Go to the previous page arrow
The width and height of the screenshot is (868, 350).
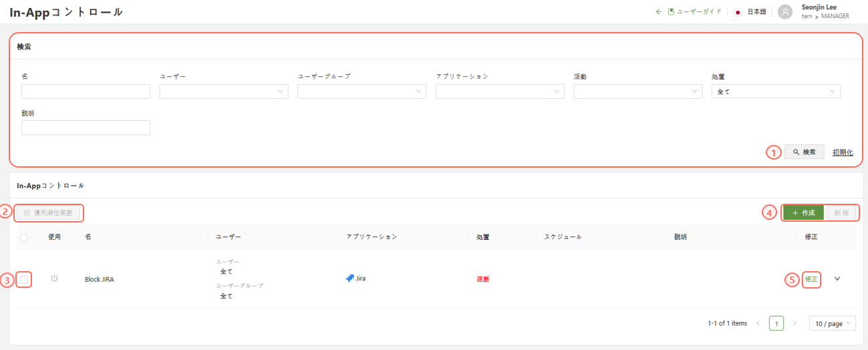pyautogui.click(x=758, y=323)
